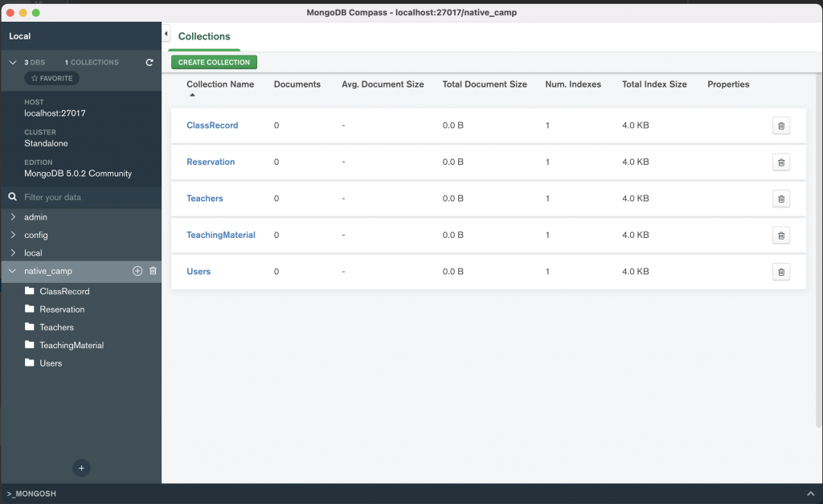Click the Users folder icon in sidebar
Viewport: 823px width, 504px height.
pyautogui.click(x=30, y=363)
